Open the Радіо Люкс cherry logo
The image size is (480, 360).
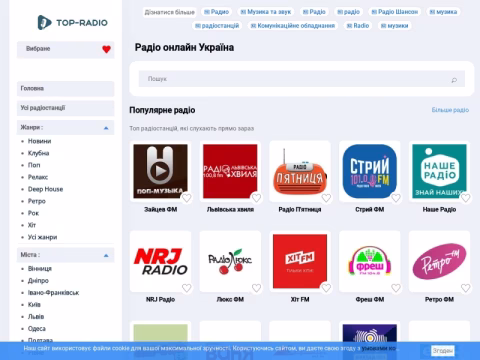coord(230,261)
